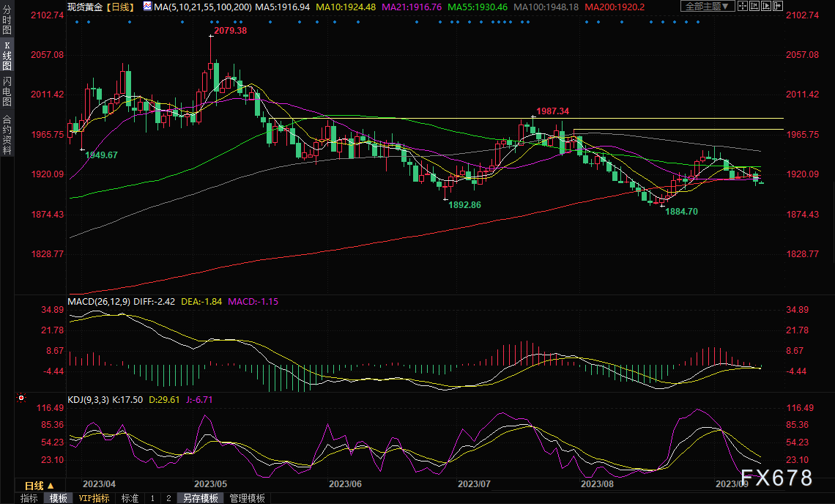835x504 pixels.
Task: Click the MA indicator chart icon
Action: coord(147,7)
